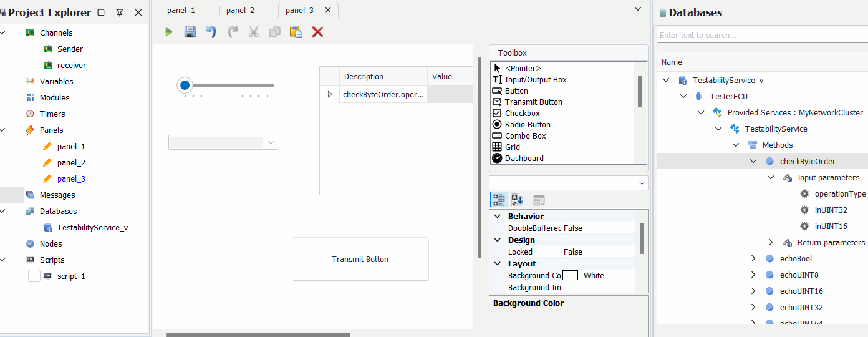Open the Property Pages icon
This screenshot has width=868, height=337.
point(539,200)
